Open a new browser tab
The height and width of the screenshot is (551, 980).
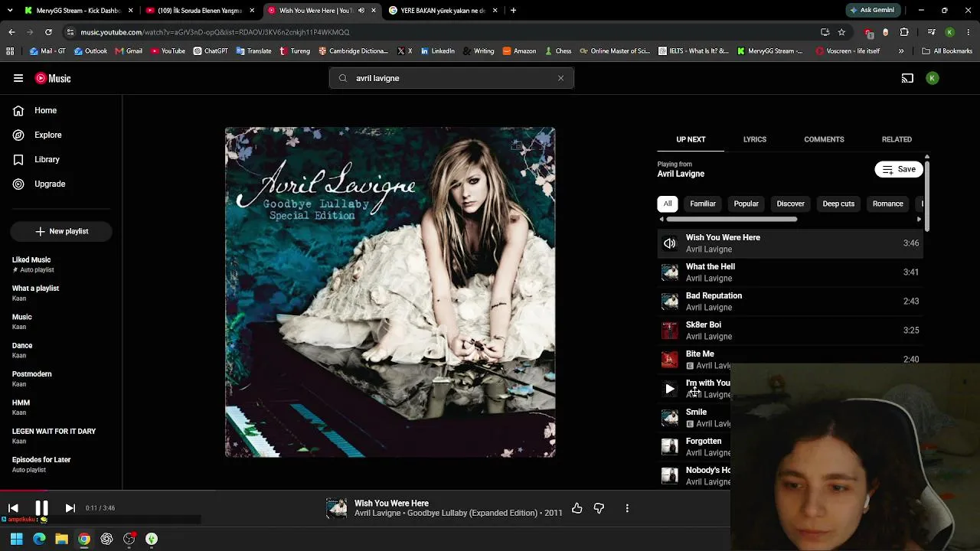point(513,10)
